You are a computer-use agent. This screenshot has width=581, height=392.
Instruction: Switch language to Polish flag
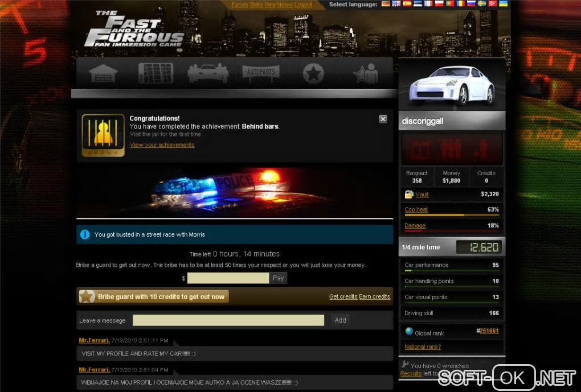(x=439, y=4)
